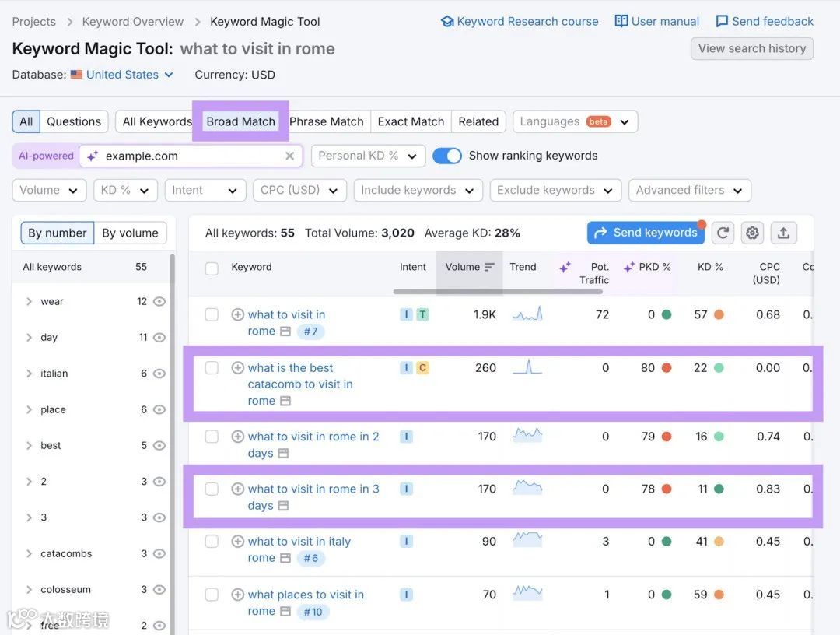This screenshot has width=840, height=635.
Task: Open the KD % filter dropdown
Action: click(125, 190)
